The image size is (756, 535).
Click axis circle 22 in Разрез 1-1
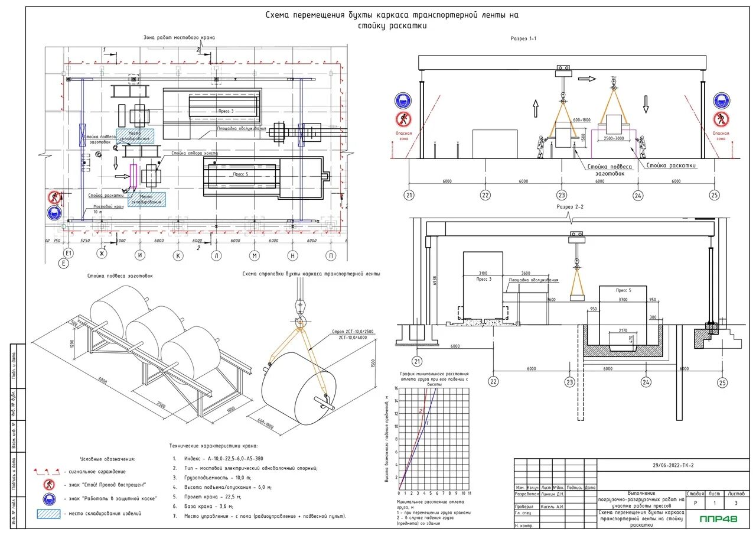coord(485,194)
